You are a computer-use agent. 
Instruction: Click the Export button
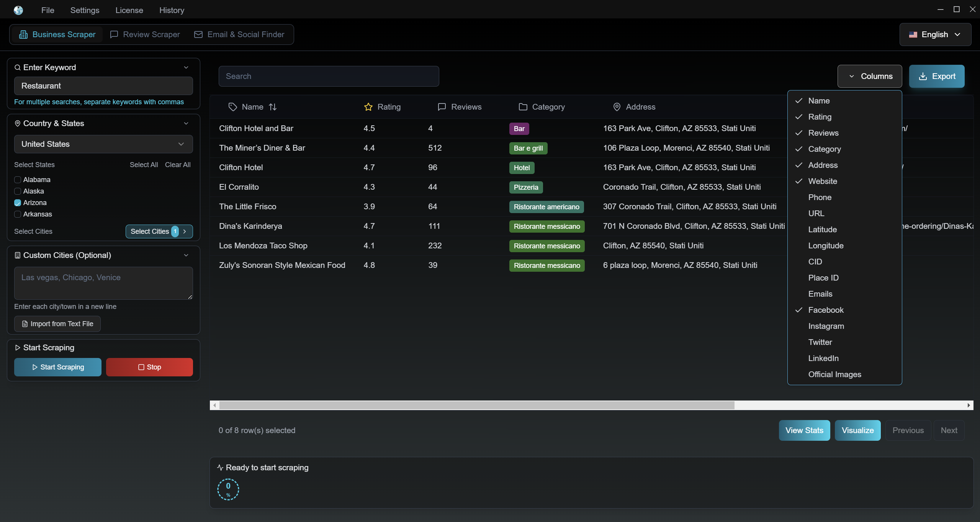936,76
